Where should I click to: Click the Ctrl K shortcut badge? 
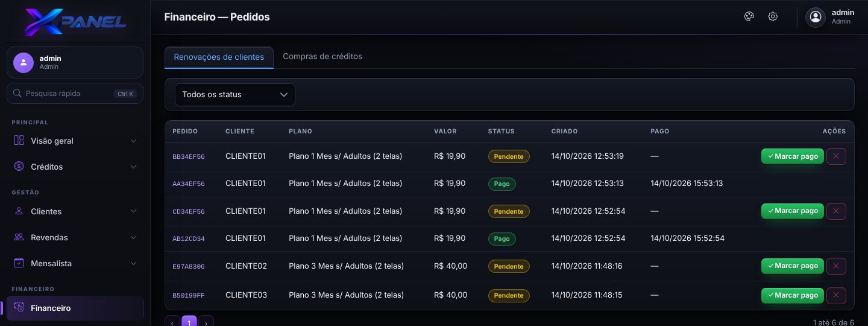click(x=125, y=94)
